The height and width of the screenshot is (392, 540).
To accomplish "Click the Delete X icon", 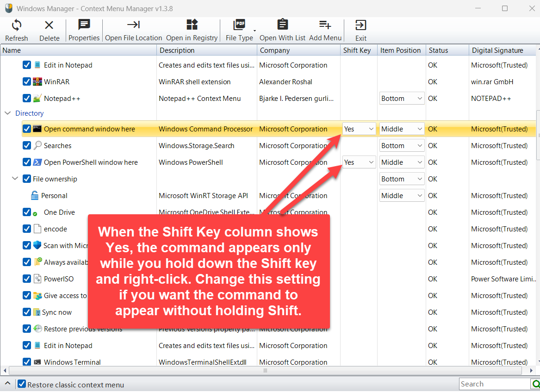I will (49, 25).
